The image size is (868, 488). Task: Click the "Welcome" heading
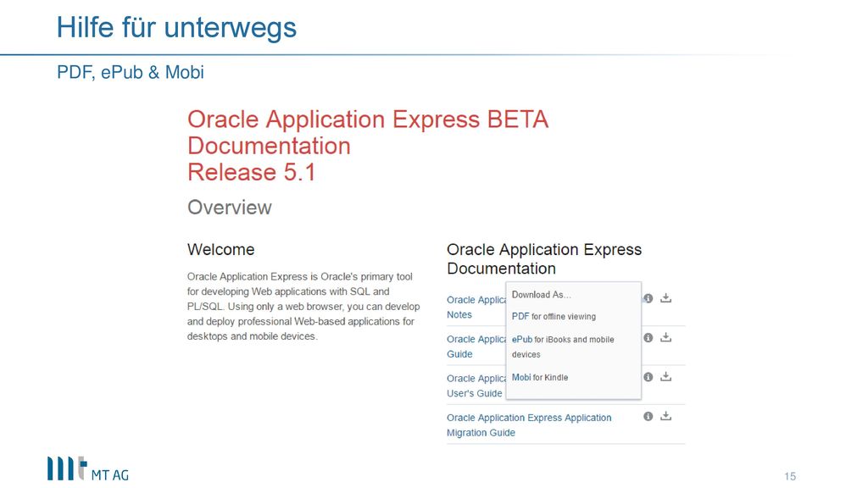click(221, 250)
